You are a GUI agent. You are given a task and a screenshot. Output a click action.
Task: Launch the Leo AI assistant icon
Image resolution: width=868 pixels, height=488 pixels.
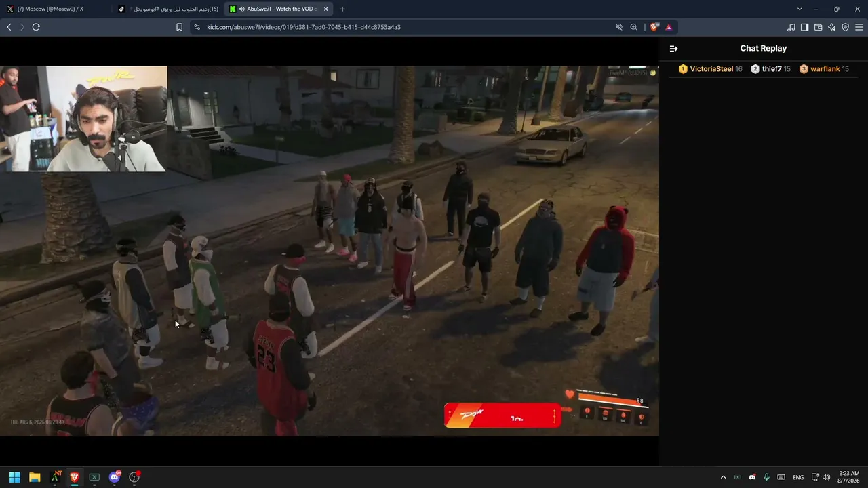pyautogui.click(x=831, y=27)
